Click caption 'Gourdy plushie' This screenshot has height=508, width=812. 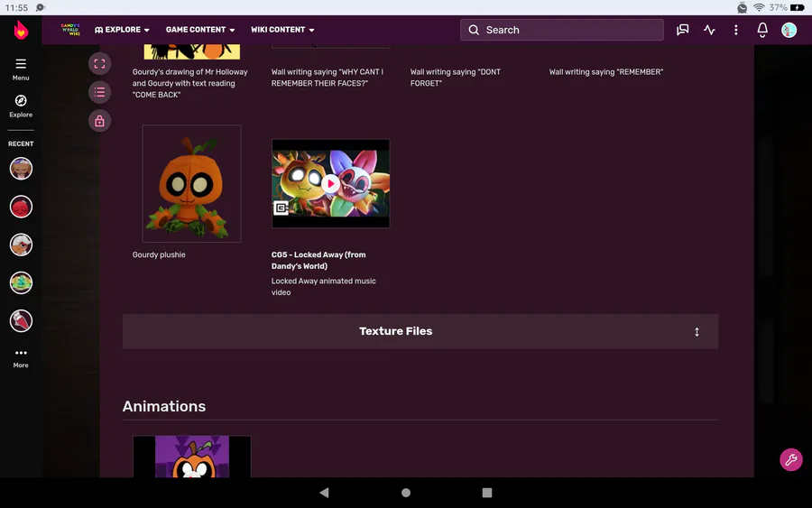159,254
